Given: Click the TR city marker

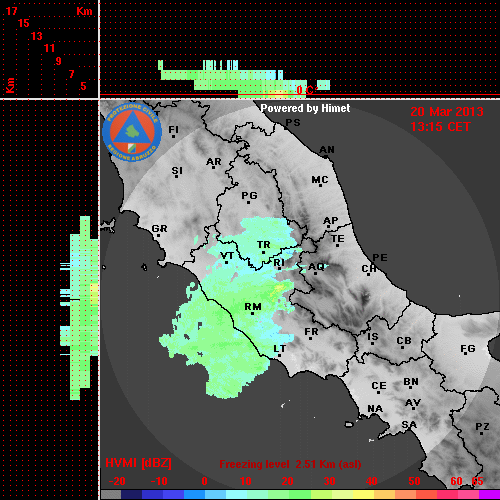Looking at the screenshot, I should tap(263, 252).
